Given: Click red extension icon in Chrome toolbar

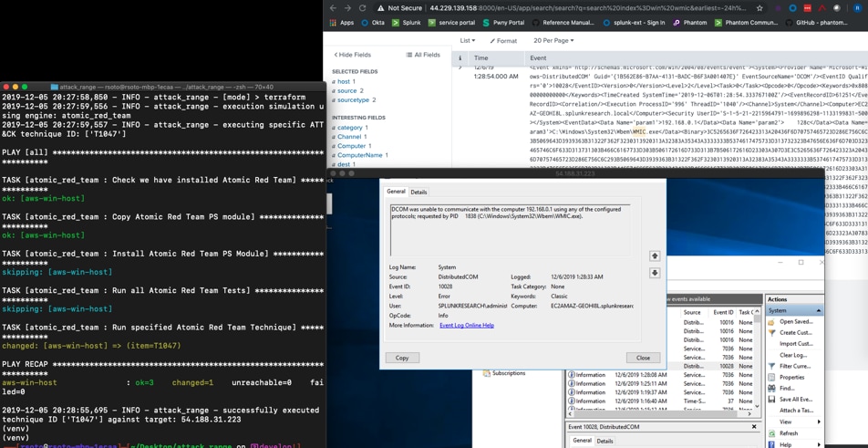Looking at the screenshot, I should coord(808,8).
